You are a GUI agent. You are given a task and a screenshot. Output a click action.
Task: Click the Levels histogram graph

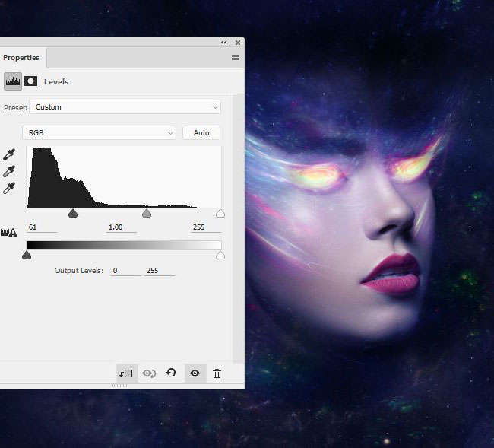coord(124,177)
